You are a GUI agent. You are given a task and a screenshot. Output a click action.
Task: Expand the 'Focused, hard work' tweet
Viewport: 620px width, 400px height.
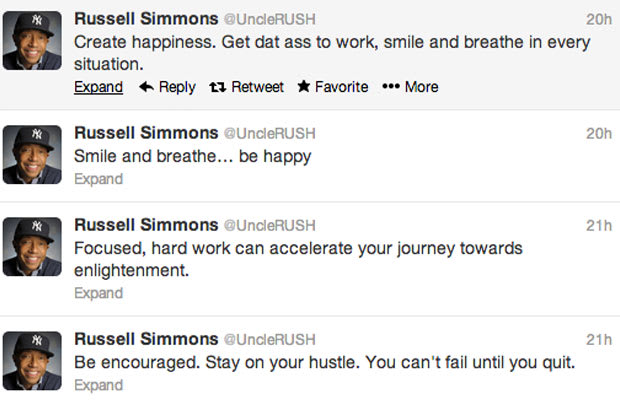pyautogui.click(x=98, y=293)
